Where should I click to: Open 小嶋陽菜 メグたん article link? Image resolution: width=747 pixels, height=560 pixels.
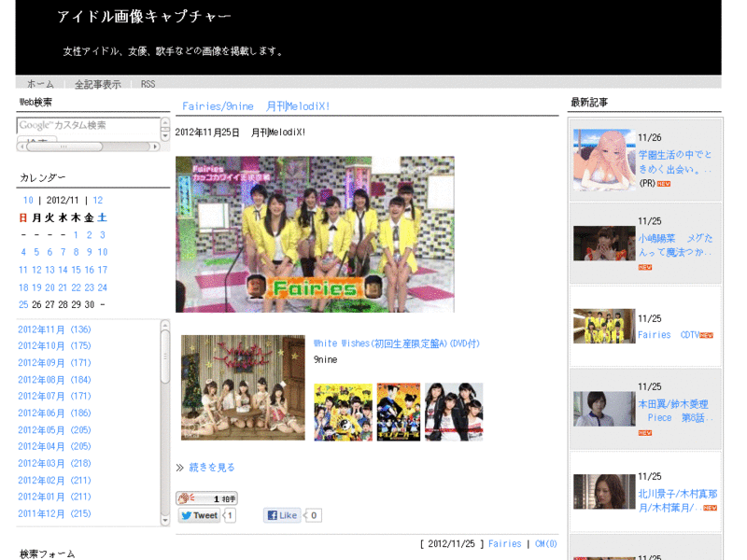pos(675,245)
